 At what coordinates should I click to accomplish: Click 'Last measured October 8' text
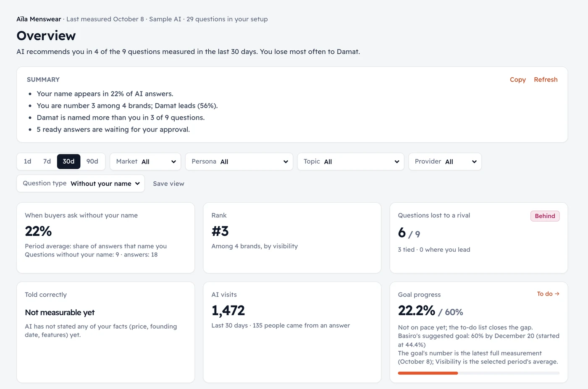[x=105, y=19]
